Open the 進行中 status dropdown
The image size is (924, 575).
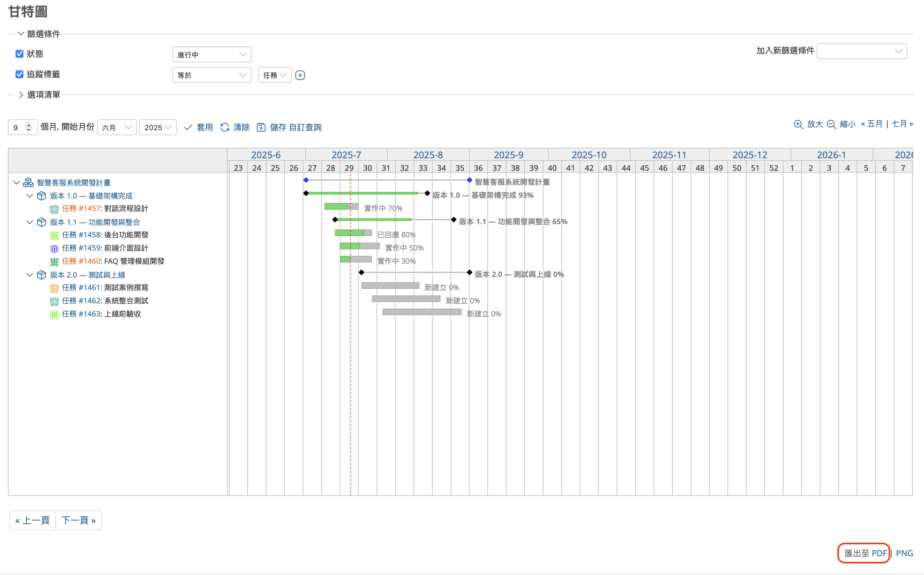pyautogui.click(x=212, y=54)
